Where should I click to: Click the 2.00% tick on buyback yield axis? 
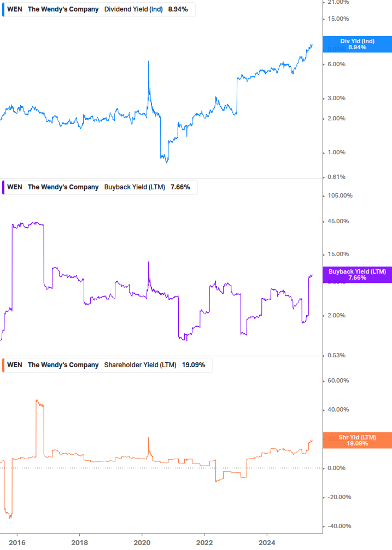pyautogui.click(x=336, y=316)
